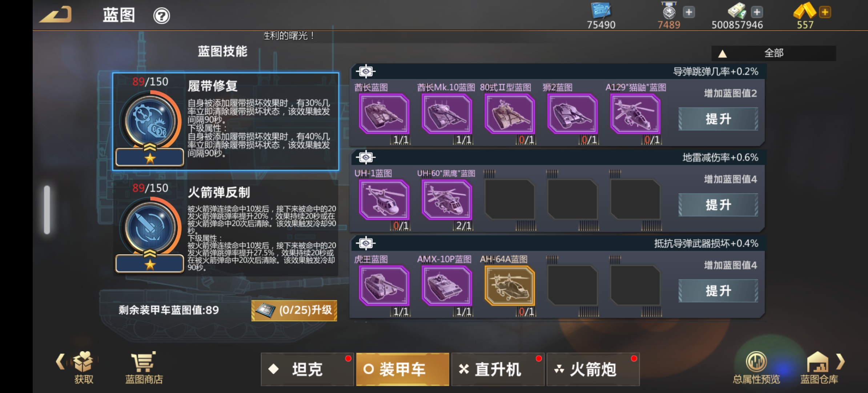The width and height of the screenshot is (868, 393).
Task: Tap the plus icon next to cash
Action: [757, 12]
